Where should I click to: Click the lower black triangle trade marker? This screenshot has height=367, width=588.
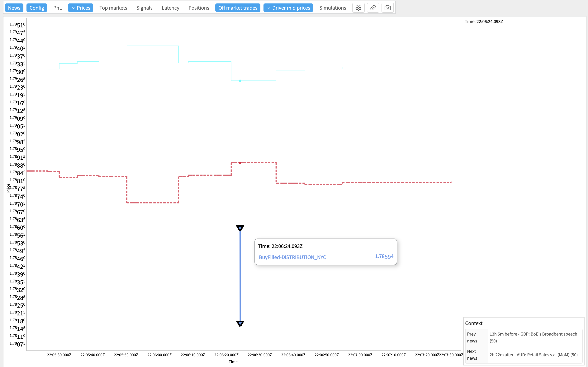point(240,323)
